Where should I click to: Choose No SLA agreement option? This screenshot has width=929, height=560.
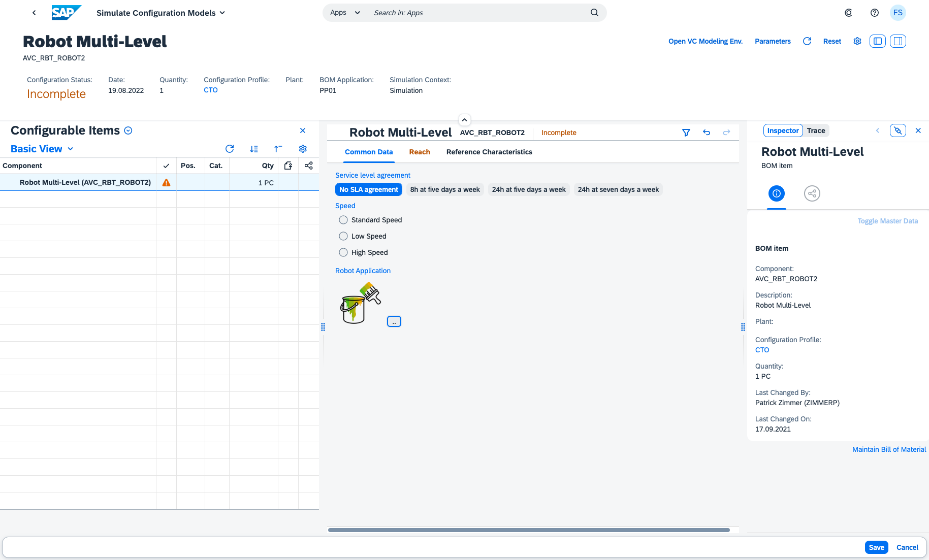point(369,189)
